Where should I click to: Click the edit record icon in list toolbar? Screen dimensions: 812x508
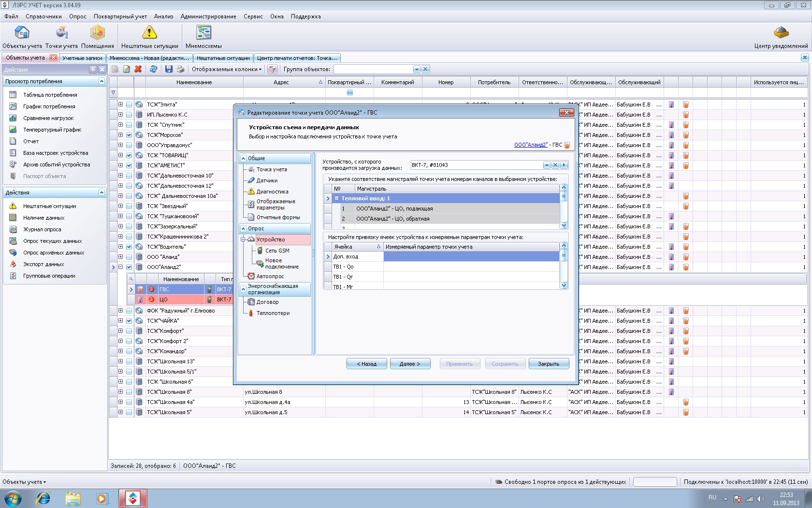pos(127,69)
